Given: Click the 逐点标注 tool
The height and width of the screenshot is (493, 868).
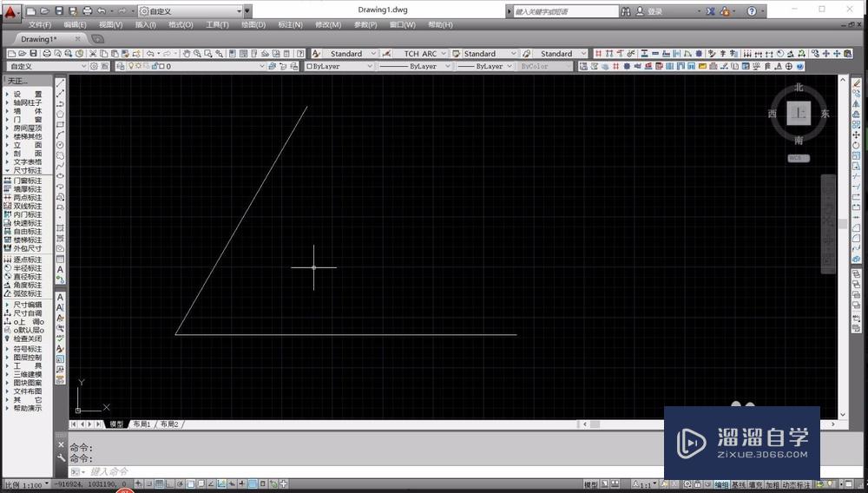Looking at the screenshot, I should pyautogui.click(x=23, y=260).
